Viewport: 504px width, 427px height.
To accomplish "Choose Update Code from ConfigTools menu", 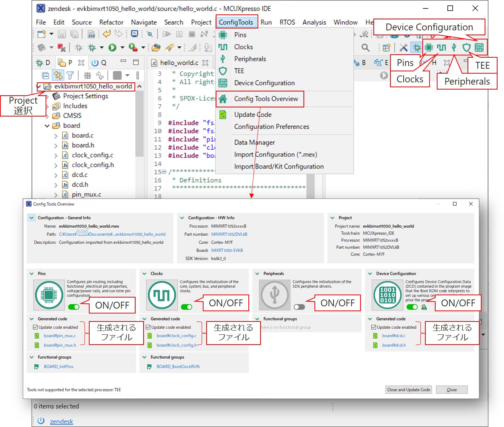I will point(253,115).
